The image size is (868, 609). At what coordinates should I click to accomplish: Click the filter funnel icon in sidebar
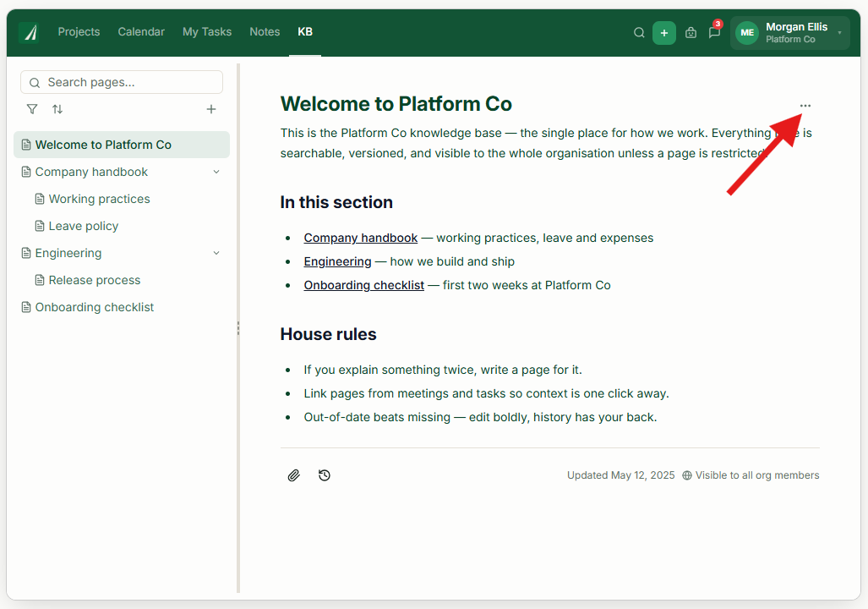tap(32, 109)
